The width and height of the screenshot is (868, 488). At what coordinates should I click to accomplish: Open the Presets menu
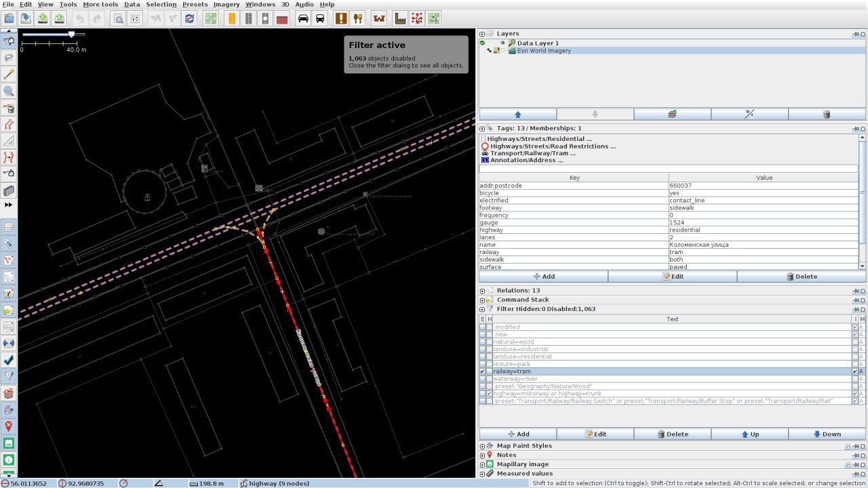[x=195, y=4]
